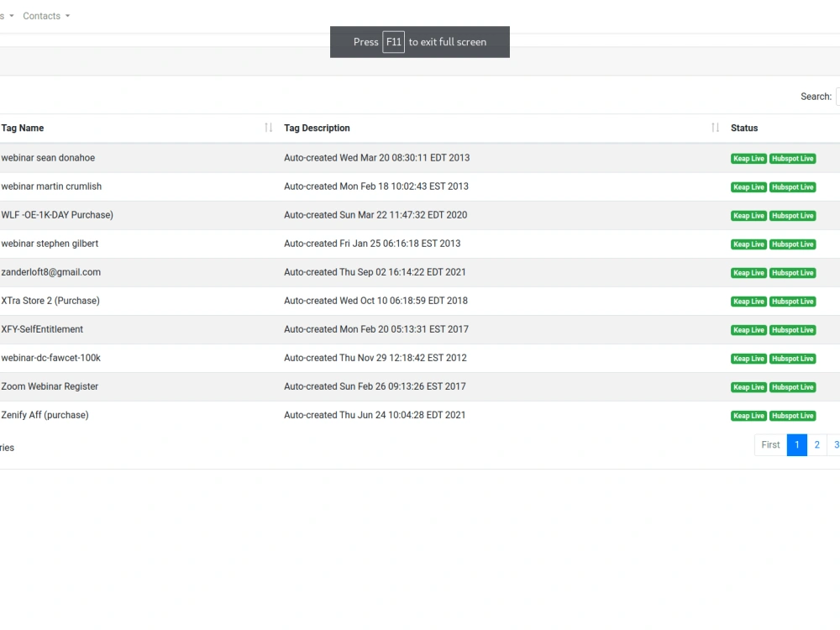This screenshot has width=840, height=630.
Task: Select description 'Auto-created Thu Jun 24 10:04:28 EDT 2021'
Action: click(375, 415)
